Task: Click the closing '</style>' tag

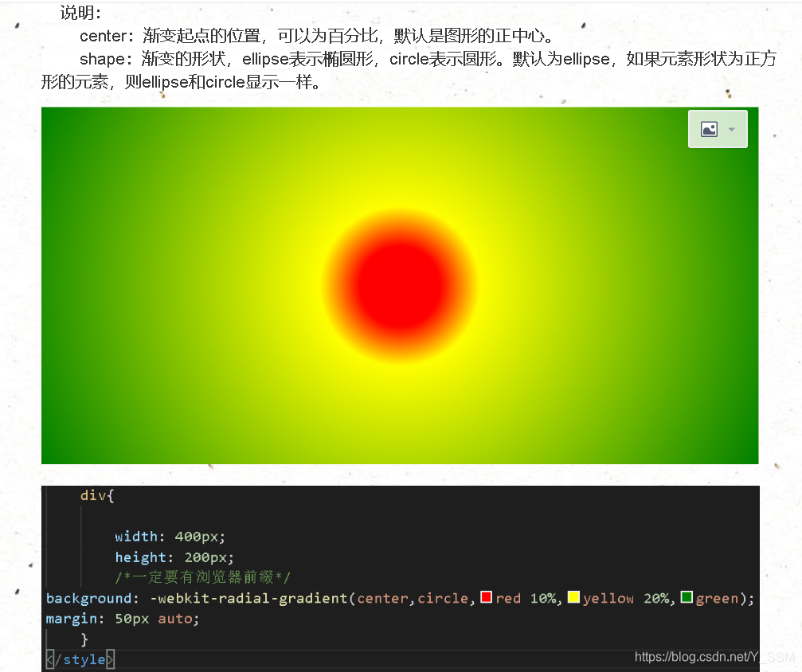Action: click(78, 659)
